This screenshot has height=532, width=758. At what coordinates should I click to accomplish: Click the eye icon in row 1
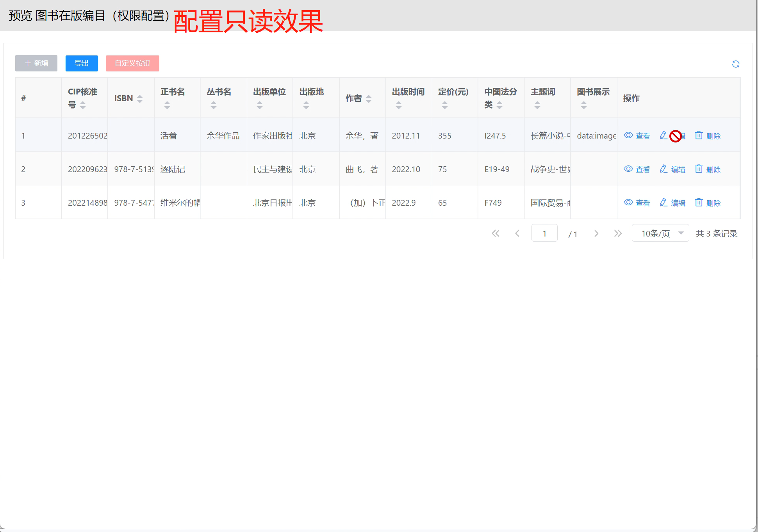(x=628, y=135)
